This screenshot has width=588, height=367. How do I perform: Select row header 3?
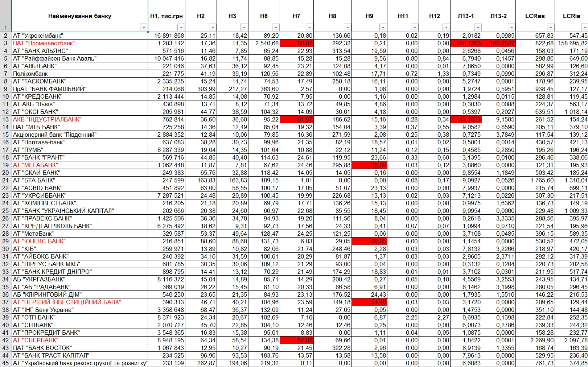(x=6, y=43)
